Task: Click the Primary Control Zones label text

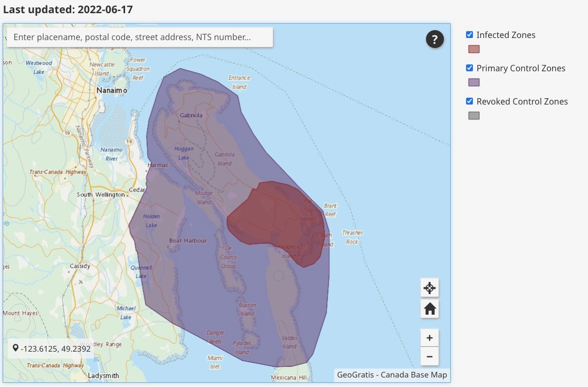Action: point(520,68)
